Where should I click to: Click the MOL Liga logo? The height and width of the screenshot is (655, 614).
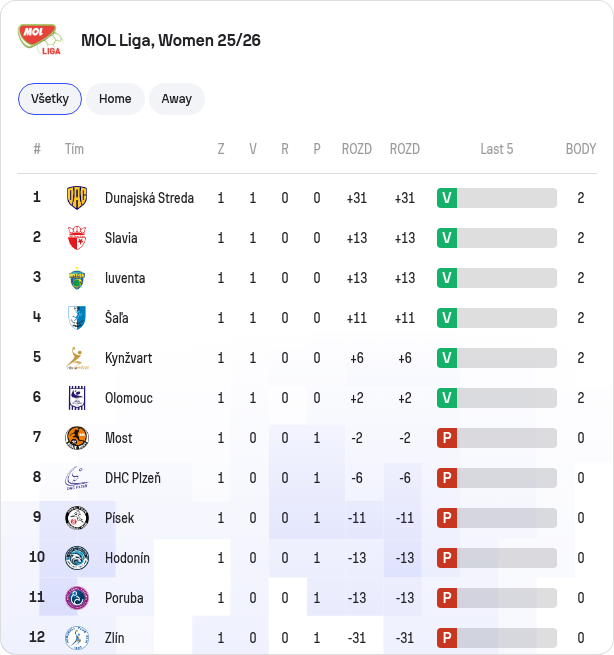pos(41,40)
